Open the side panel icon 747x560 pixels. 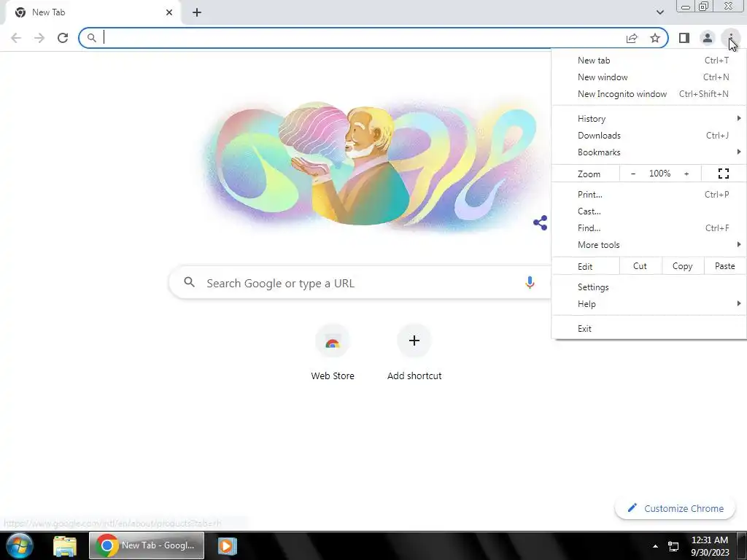(x=684, y=38)
